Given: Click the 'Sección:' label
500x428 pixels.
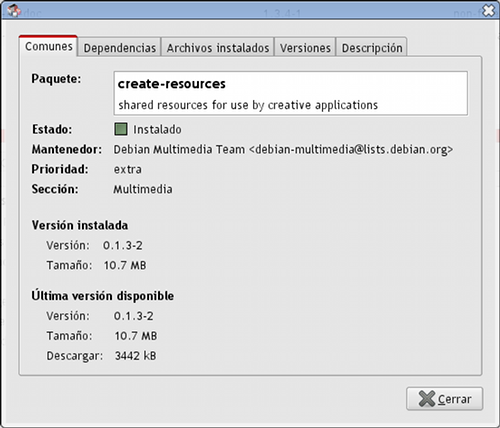Looking at the screenshot, I should (x=55, y=189).
